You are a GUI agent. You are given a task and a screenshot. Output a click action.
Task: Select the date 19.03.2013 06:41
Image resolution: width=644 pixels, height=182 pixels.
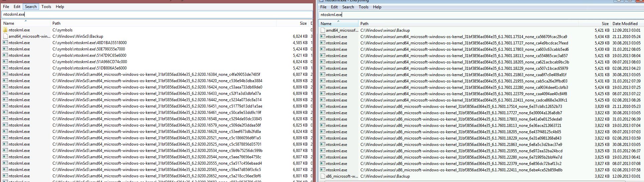(626, 157)
